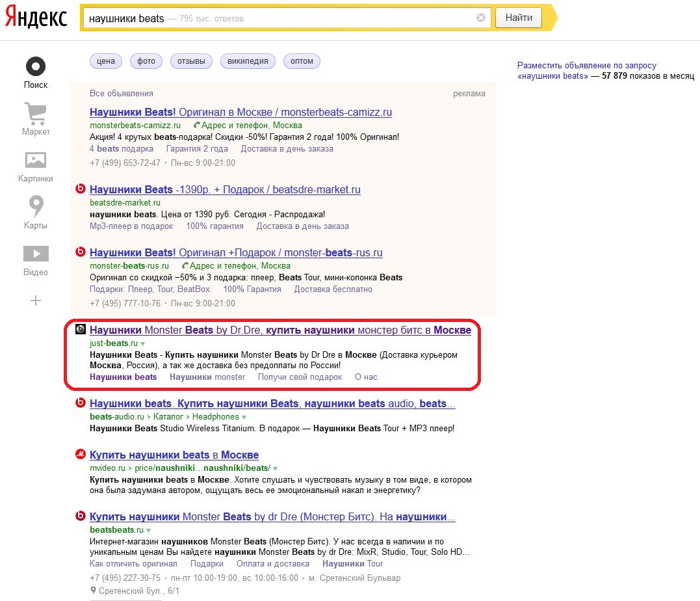This screenshot has width=700, height=601.
Task: Open ad title Наушники Beats! Оригинал +Подарок
Action: click(x=236, y=252)
